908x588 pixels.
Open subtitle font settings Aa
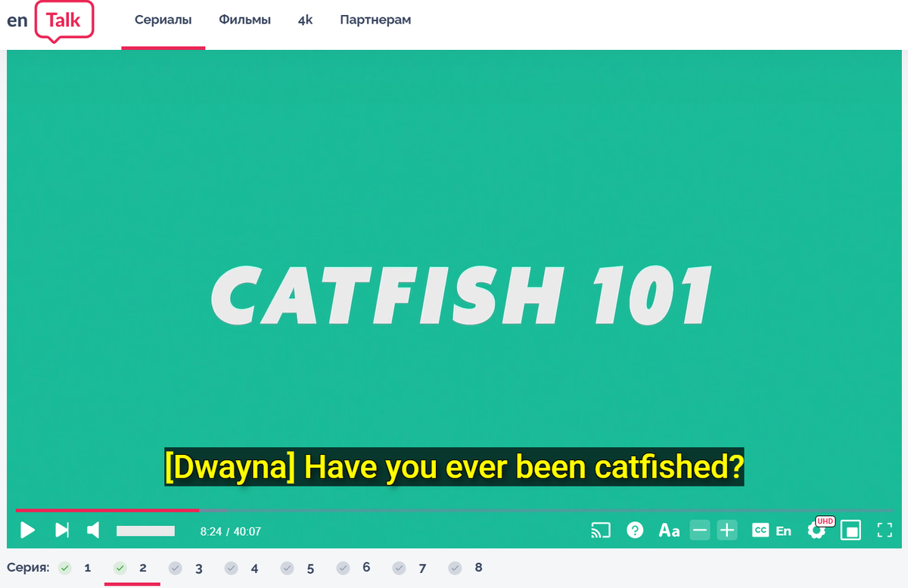coord(669,530)
